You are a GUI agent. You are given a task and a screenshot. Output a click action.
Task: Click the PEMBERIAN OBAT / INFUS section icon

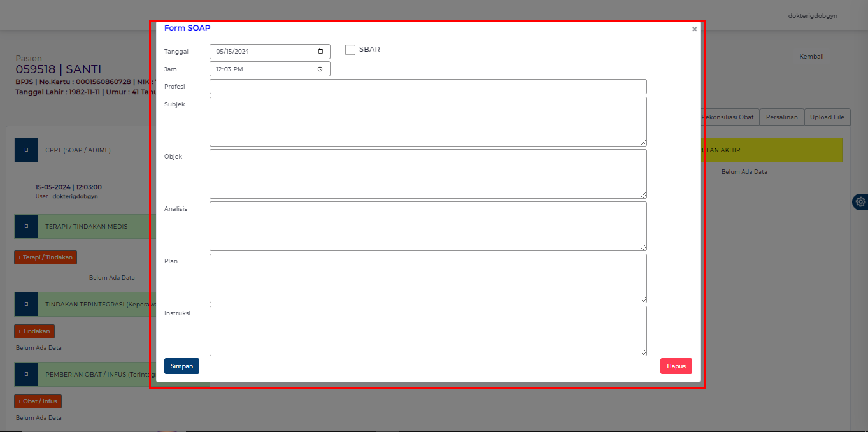click(x=26, y=374)
